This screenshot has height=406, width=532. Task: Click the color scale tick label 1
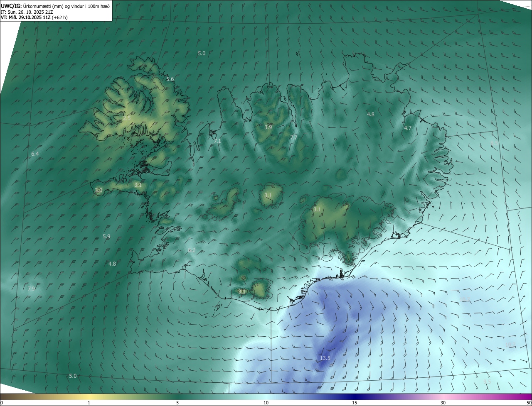pyautogui.click(x=89, y=403)
